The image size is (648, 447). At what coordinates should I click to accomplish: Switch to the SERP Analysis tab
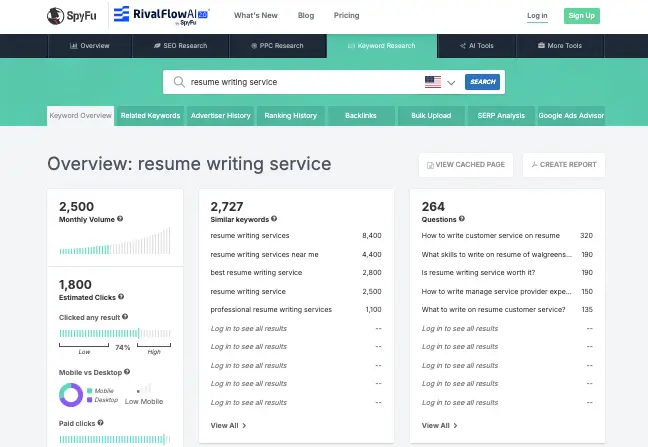pos(501,116)
